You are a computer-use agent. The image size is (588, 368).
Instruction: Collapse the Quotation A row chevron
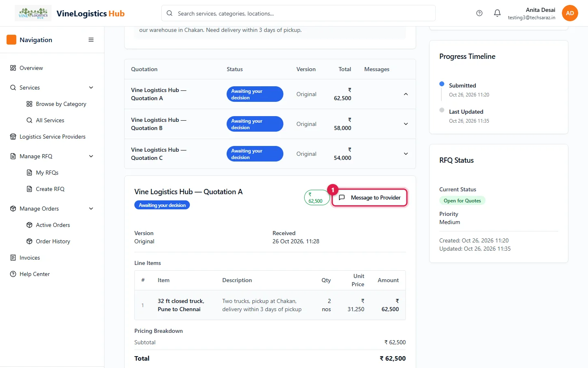pyautogui.click(x=406, y=94)
